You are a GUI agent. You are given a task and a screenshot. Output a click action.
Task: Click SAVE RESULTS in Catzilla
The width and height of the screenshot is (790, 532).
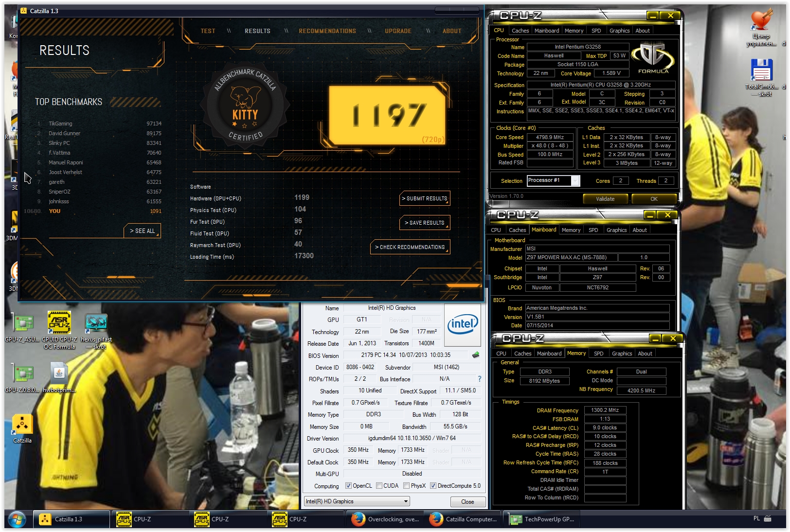pyautogui.click(x=425, y=223)
